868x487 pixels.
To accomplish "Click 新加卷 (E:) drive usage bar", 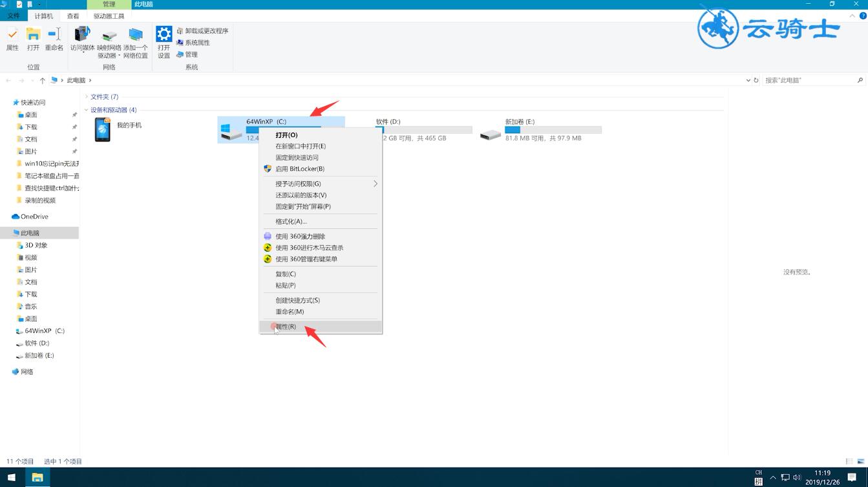I will [553, 130].
